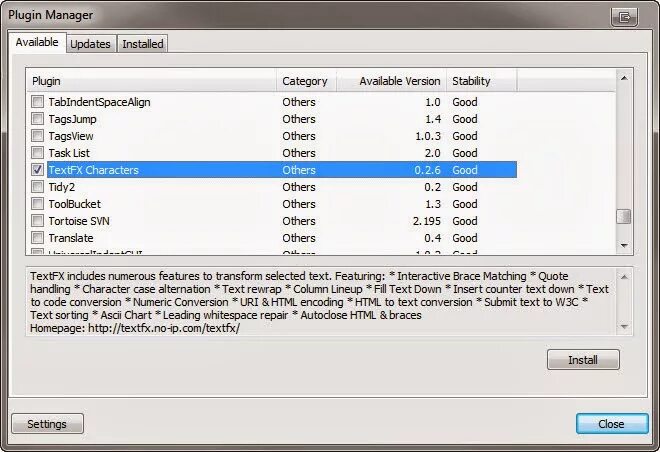
Task: Click the Plugin Manager title bar close icon
Action: pyautogui.click(x=624, y=17)
